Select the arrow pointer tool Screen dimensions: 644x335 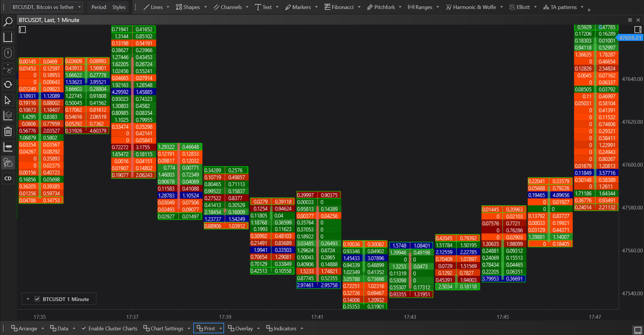(8, 100)
